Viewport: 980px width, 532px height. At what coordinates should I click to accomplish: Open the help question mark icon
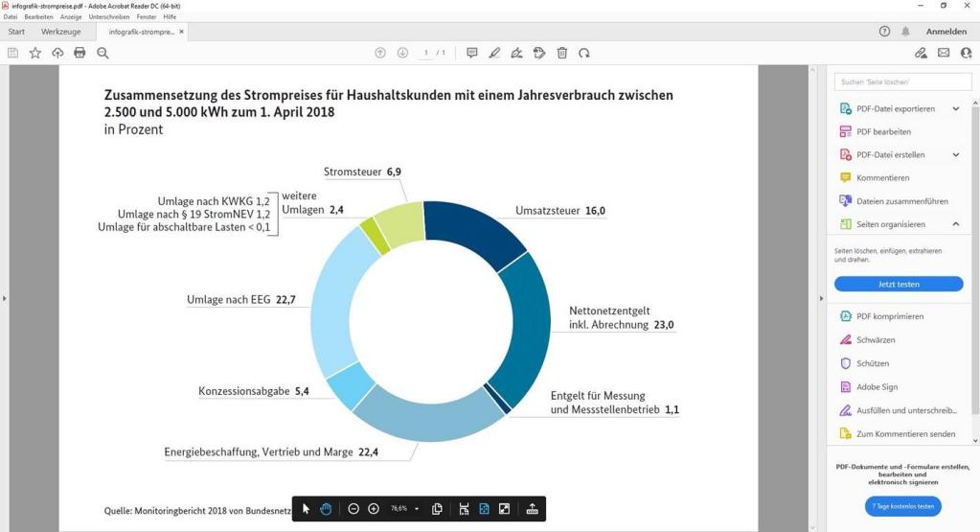click(x=884, y=32)
